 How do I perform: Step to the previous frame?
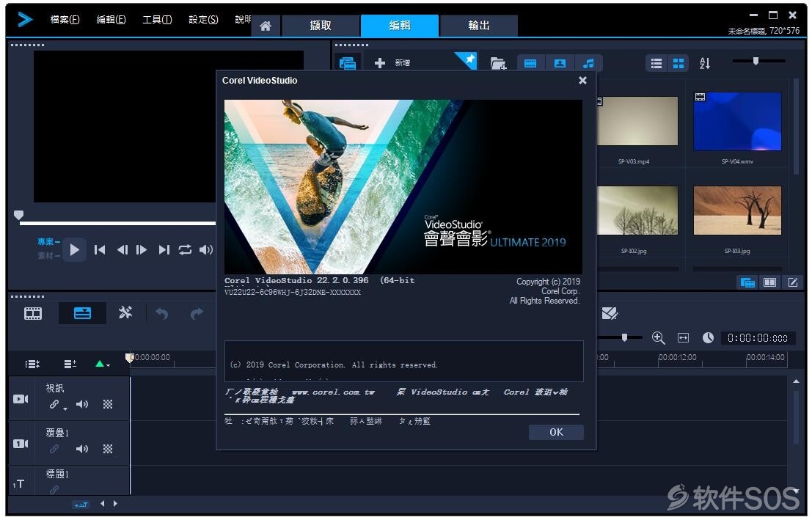click(x=122, y=250)
